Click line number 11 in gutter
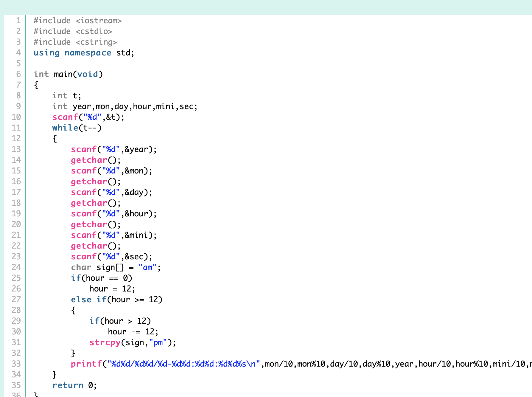The image size is (532, 397). pyautogui.click(x=16, y=128)
